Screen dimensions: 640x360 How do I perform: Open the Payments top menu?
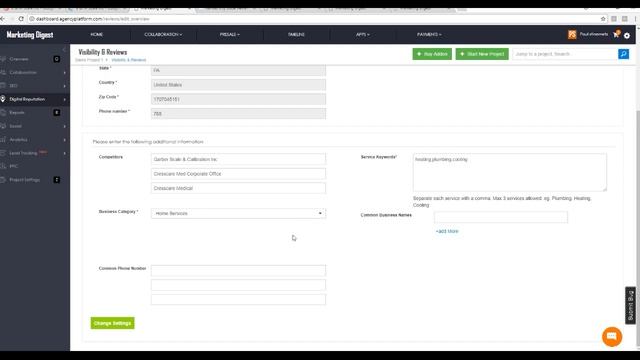(x=429, y=35)
